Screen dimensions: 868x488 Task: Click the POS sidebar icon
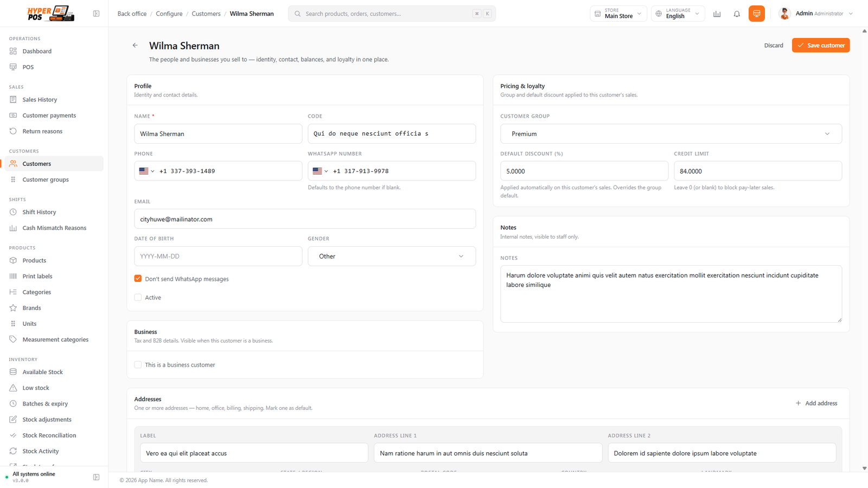pos(13,67)
